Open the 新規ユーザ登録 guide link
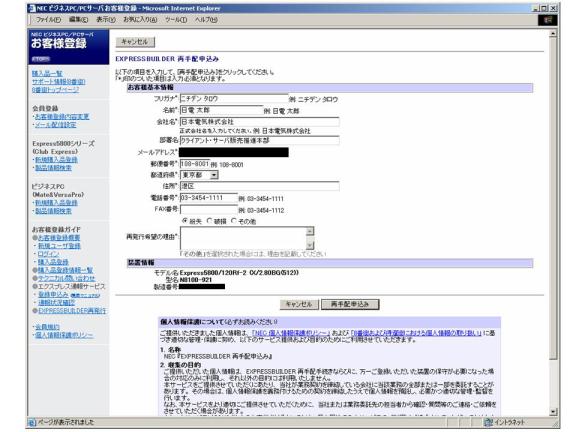The height and width of the screenshot is (432, 576). [x=59, y=246]
